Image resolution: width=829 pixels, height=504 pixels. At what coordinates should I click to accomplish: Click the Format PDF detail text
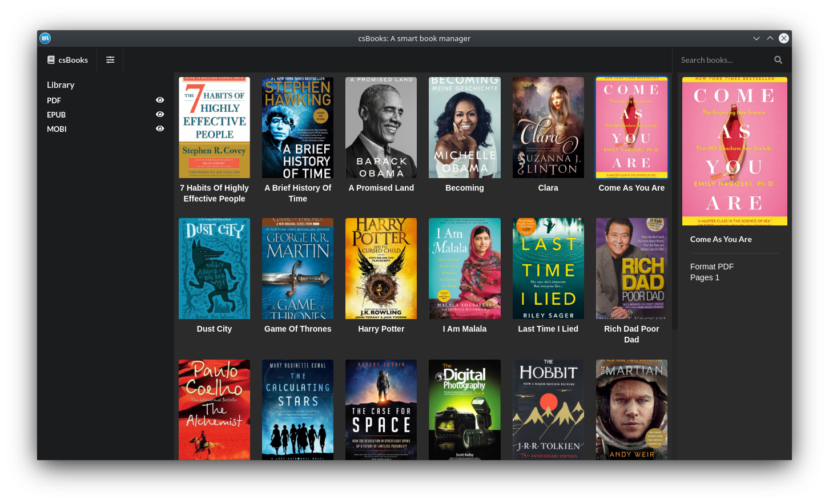tap(712, 267)
